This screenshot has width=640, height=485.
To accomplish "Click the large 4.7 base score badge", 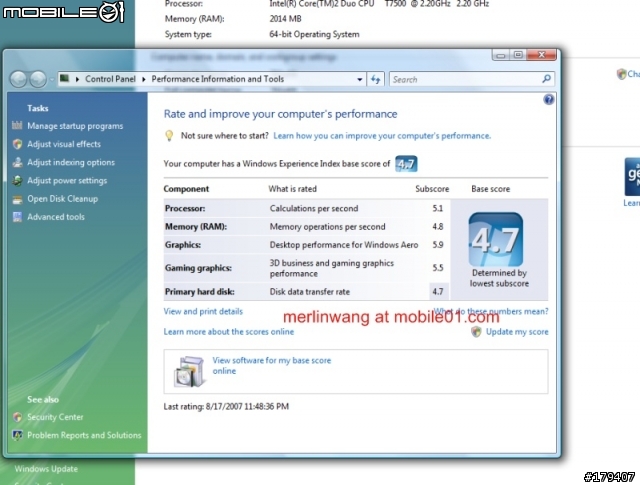I will tap(496, 240).
